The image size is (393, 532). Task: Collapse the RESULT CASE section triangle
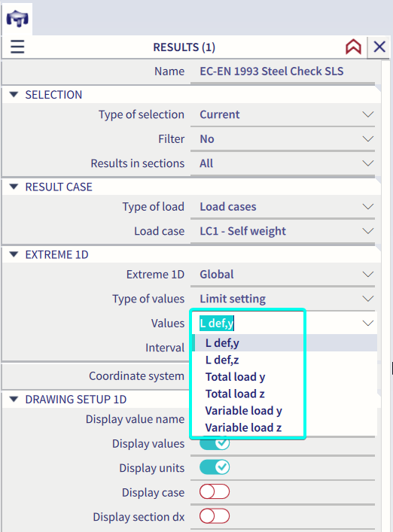click(14, 187)
